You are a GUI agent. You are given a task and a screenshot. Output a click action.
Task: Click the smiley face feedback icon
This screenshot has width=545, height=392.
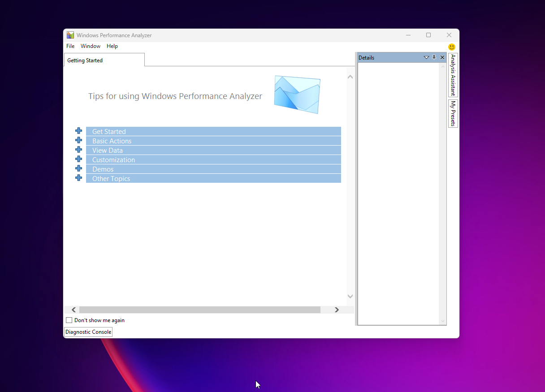[x=452, y=47]
